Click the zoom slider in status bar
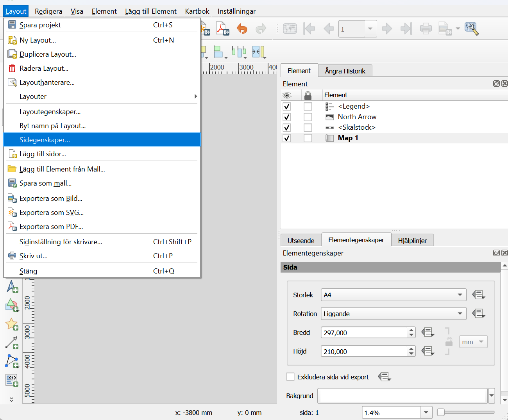This screenshot has height=420, width=508. 465,412
